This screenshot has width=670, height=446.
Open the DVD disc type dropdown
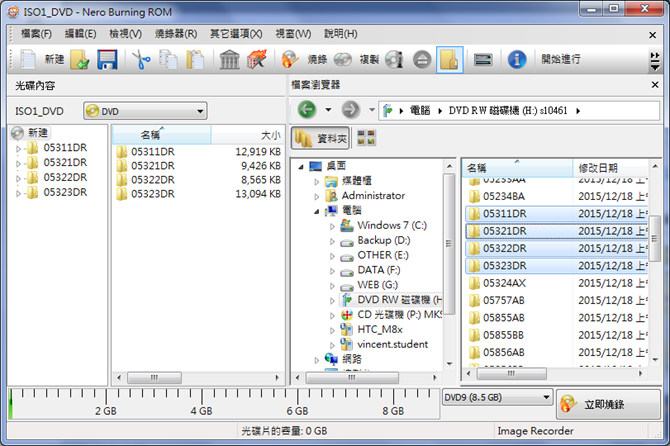(145, 111)
